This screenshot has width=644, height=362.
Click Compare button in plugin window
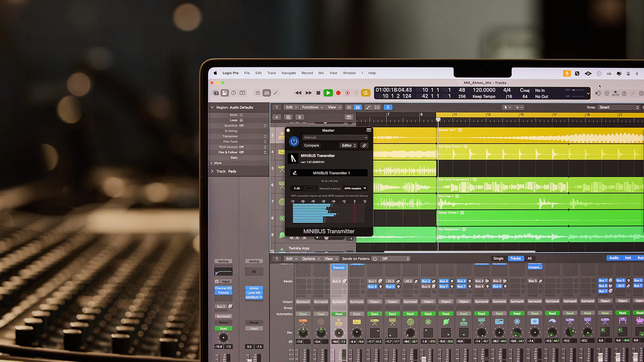coord(311,145)
